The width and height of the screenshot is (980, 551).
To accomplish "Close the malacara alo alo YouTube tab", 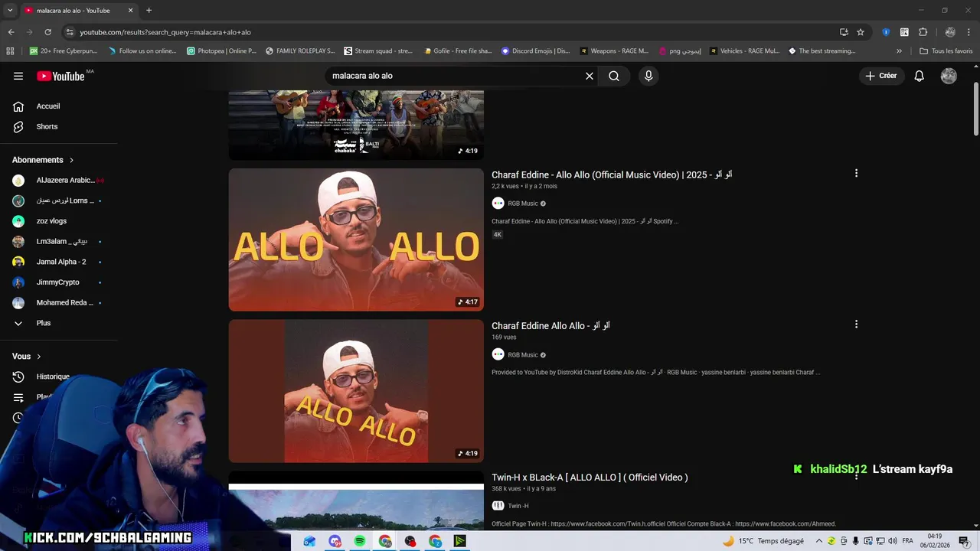I will click(130, 11).
